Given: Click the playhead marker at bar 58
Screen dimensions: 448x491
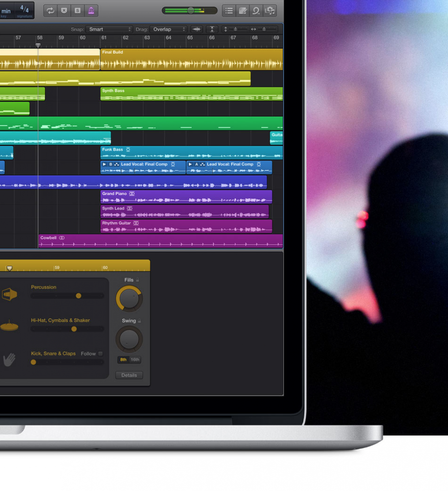Looking at the screenshot, I should 38,46.
